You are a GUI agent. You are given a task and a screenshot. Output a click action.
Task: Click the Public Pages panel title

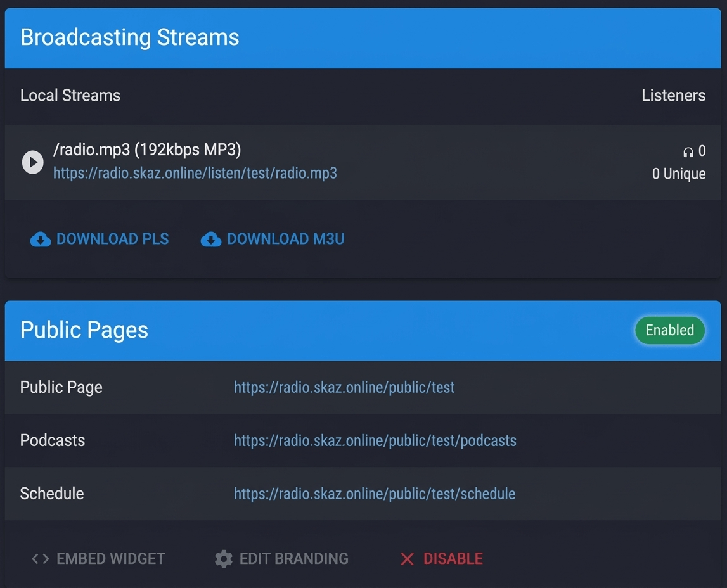(x=84, y=330)
